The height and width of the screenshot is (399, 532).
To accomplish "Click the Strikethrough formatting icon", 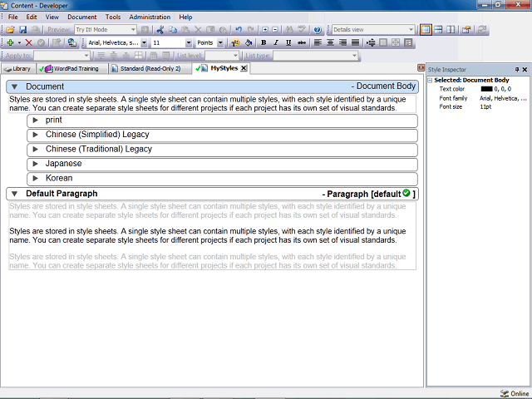I will [x=301, y=42].
